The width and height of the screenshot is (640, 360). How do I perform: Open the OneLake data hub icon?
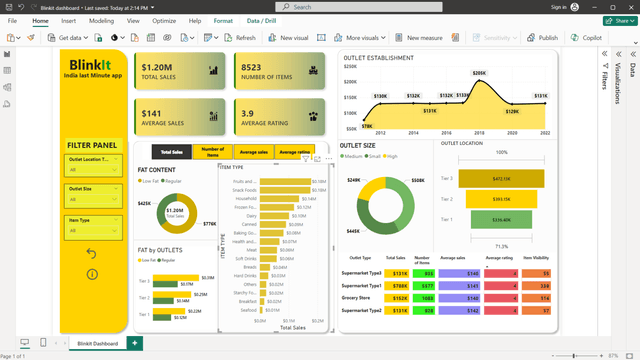[114, 38]
